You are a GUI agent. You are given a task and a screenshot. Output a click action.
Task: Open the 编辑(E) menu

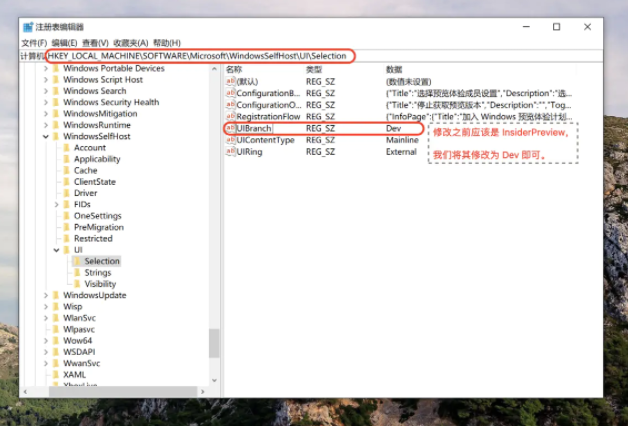pos(64,43)
